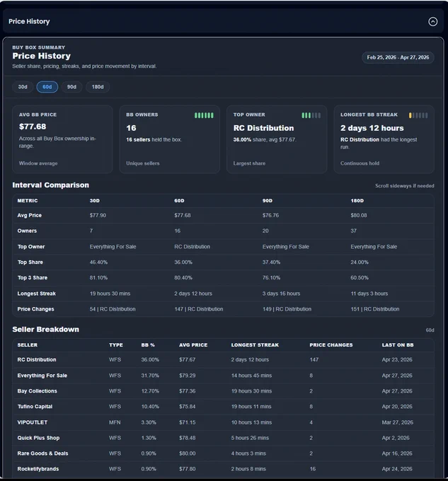Click the 2 days 12 hours streak value
This screenshot has width=448, height=481.
point(372,128)
